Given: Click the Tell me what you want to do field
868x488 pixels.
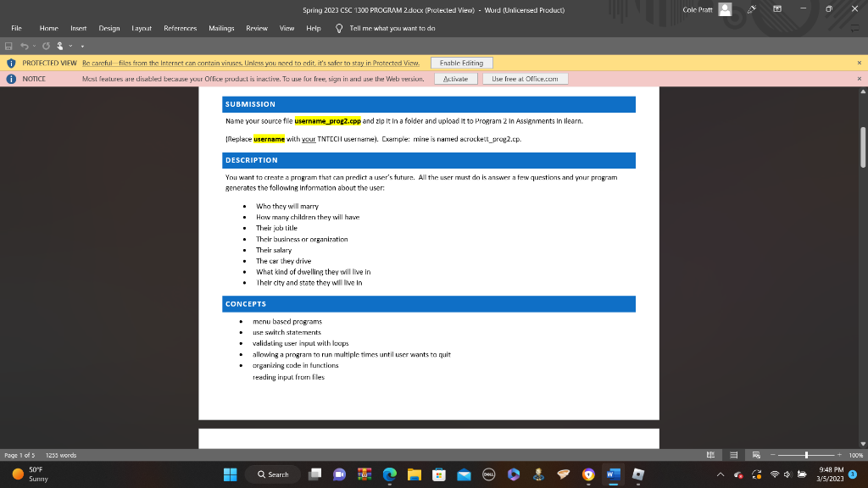Looking at the screenshot, I should pos(392,28).
